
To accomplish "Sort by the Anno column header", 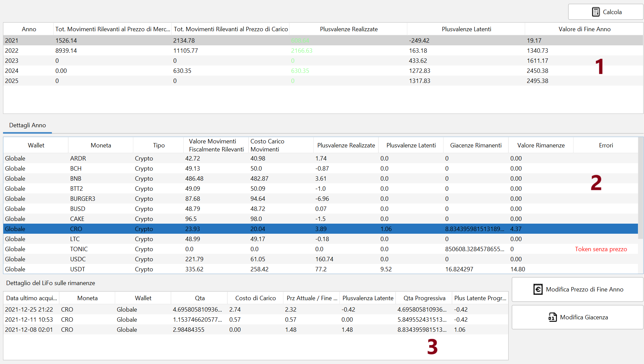I will (29, 29).
